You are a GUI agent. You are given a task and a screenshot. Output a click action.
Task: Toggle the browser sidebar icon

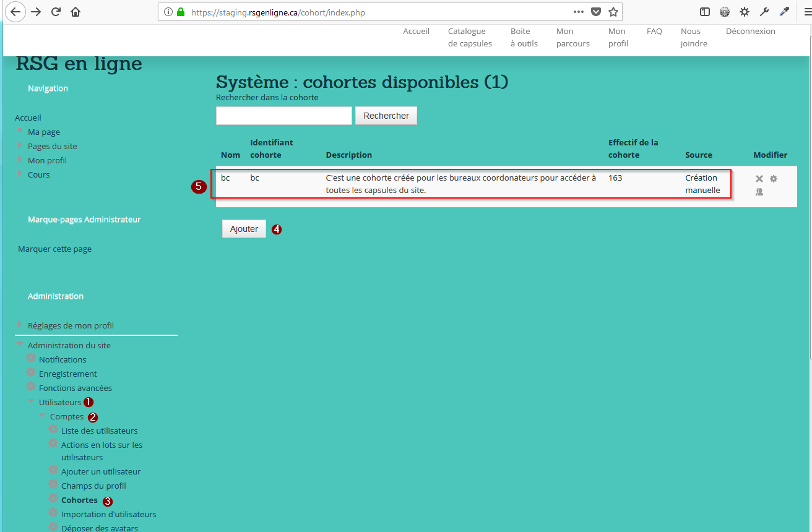[x=705, y=12]
